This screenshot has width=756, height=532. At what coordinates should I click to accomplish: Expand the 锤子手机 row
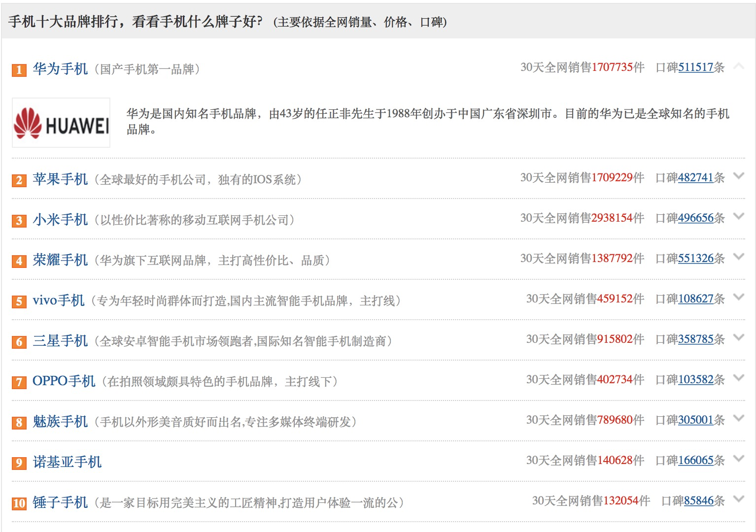[x=738, y=499]
